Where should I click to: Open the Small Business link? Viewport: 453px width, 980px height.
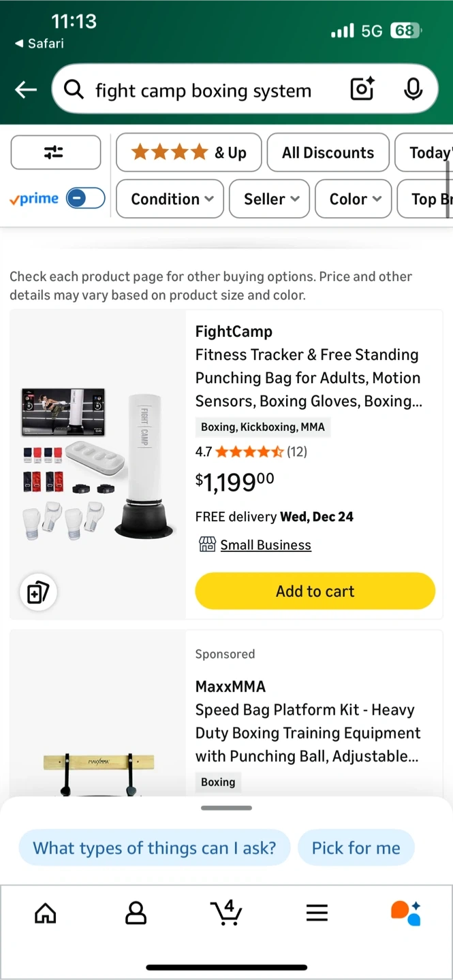(x=265, y=544)
